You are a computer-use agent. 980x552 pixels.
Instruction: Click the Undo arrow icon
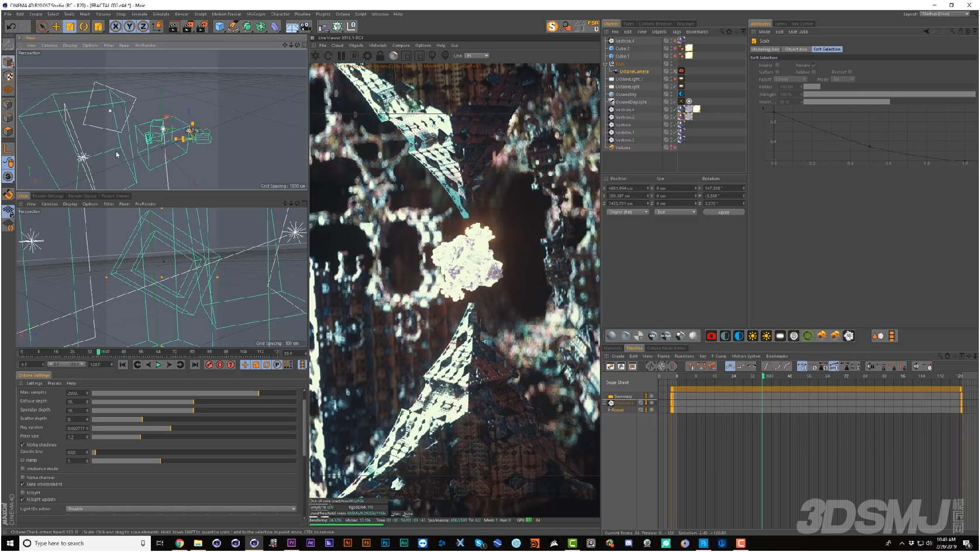click(x=11, y=26)
